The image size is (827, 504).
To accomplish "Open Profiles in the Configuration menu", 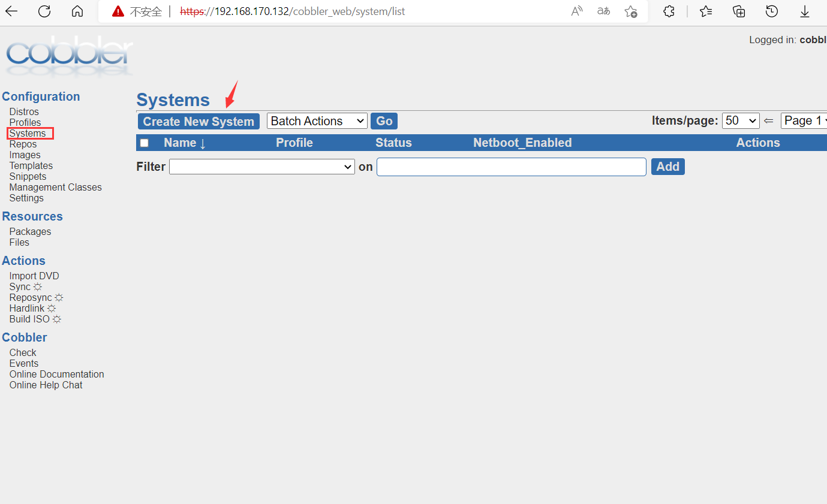I will pos(25,123).
